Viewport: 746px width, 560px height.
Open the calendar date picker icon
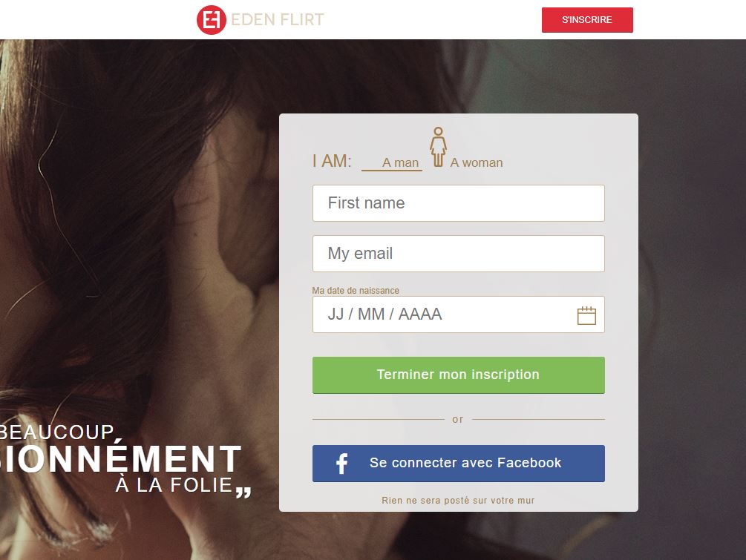pyautogui.click(x=586, y=316)
